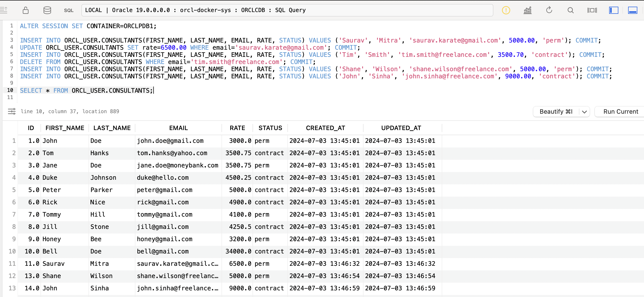Open editor settings sliders icon

click(12, 111)
